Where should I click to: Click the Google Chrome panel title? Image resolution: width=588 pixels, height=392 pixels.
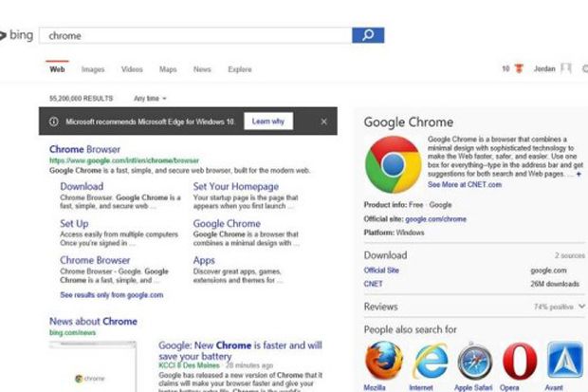tap(409, 122)
